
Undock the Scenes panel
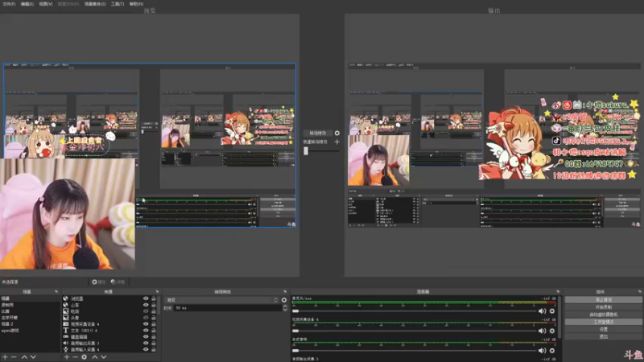coord(56,291)
